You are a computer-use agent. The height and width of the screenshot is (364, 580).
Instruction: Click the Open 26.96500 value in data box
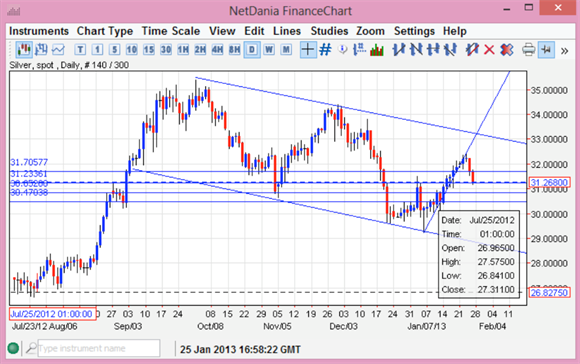pos(496,248)
